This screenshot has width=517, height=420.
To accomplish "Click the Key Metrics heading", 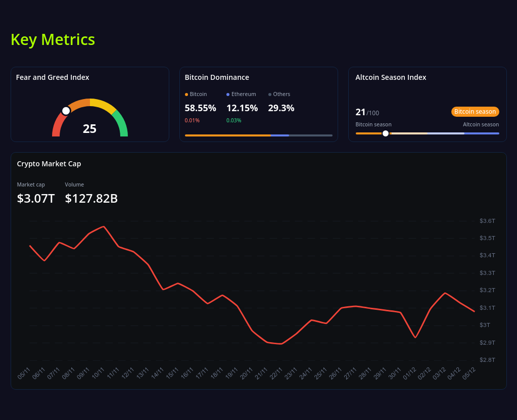I will pos(53,39).
